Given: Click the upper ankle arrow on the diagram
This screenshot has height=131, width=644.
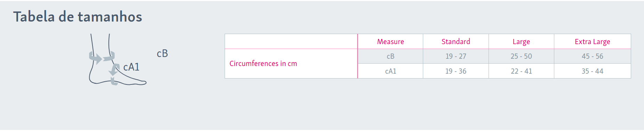Looking at the screenshot, I should coord(102,57).
